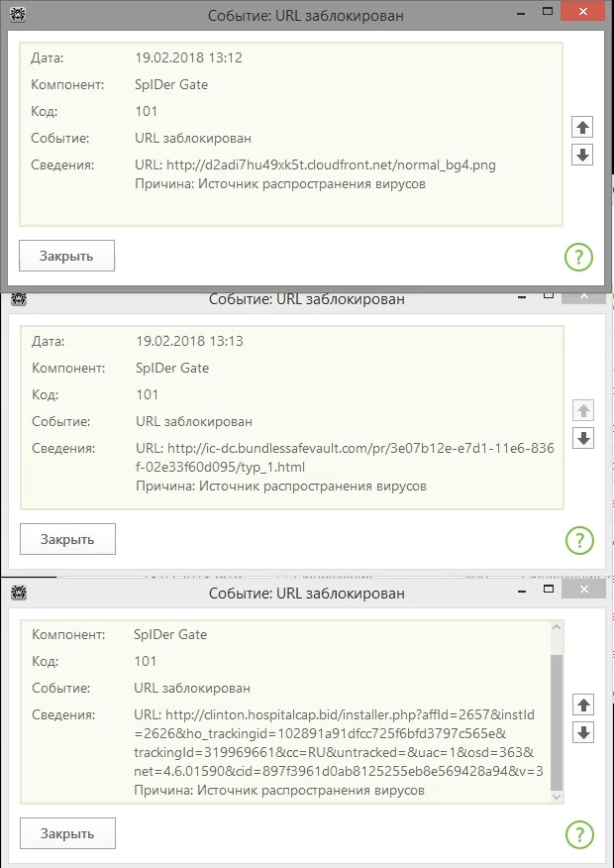Go to next event in the 13:13 dialog
This screenshot has width=614, height=868.
582,439
